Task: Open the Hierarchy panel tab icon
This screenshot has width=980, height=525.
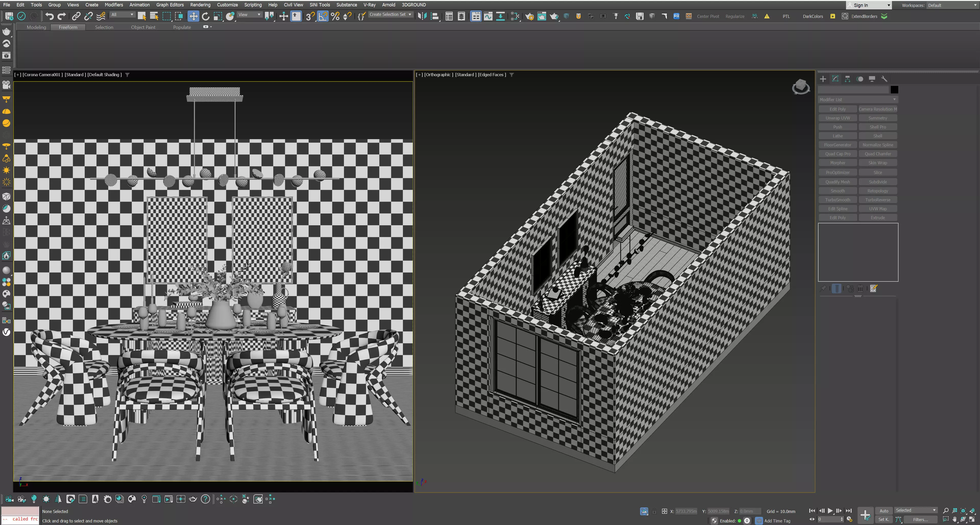Action: [x=847, y=79]
